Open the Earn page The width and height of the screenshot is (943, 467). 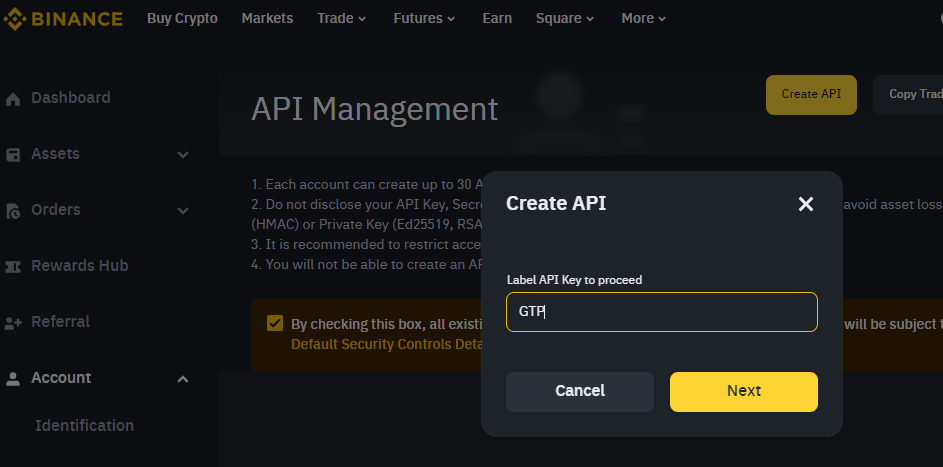(x=497, y=19)
